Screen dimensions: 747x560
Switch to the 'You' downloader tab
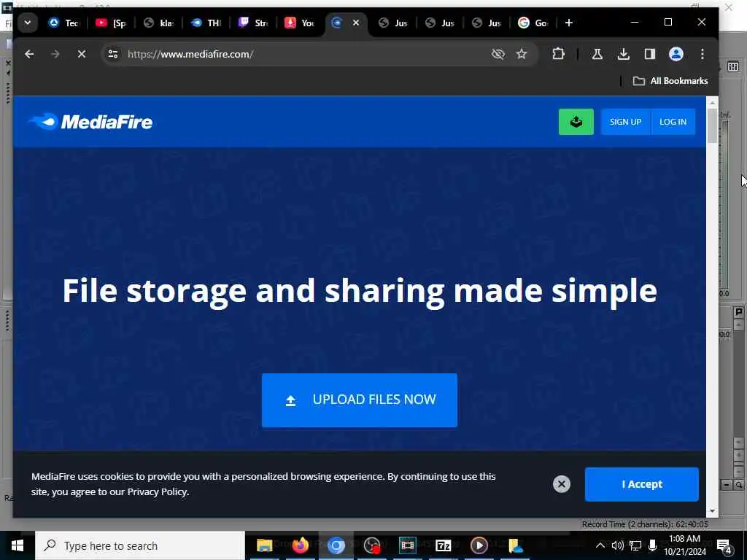click(300, 23)
